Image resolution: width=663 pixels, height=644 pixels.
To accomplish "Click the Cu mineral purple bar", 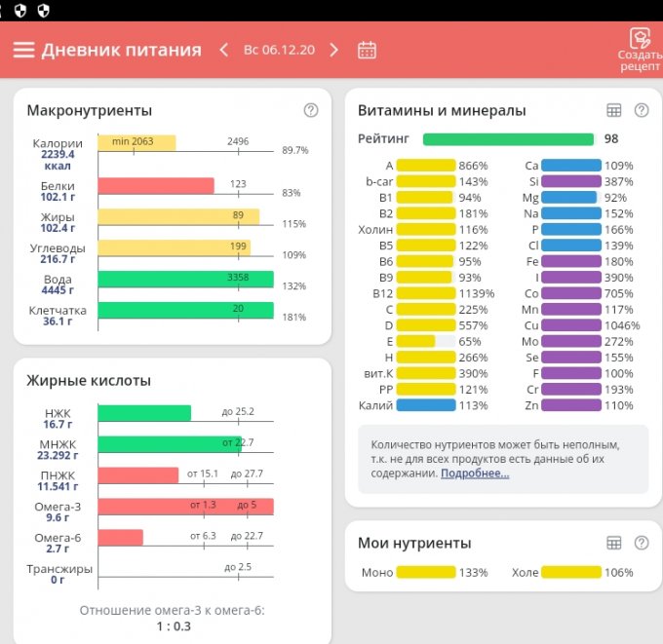I will pyautogui.click(x=570, y=325).
